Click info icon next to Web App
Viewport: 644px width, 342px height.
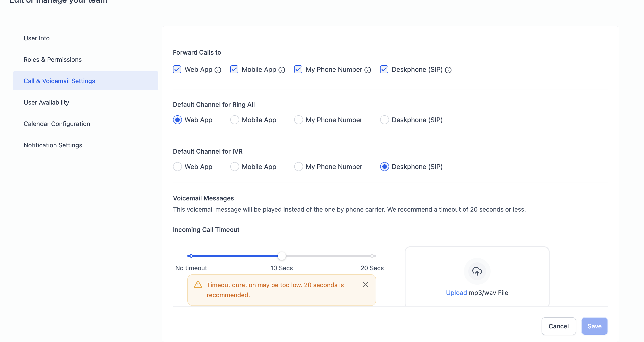[218, 70]
